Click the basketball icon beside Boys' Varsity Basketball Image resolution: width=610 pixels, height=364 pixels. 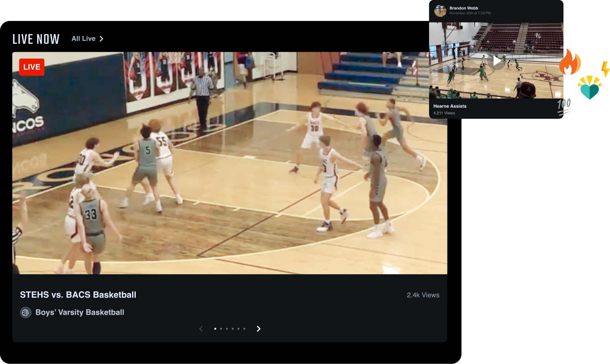tap(25, 313)
